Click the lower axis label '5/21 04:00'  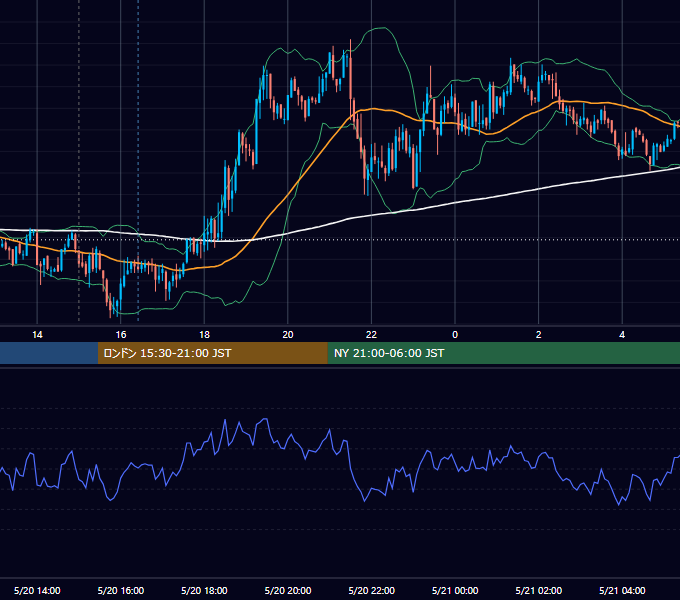pyautogui.click(x=622, y=590)
